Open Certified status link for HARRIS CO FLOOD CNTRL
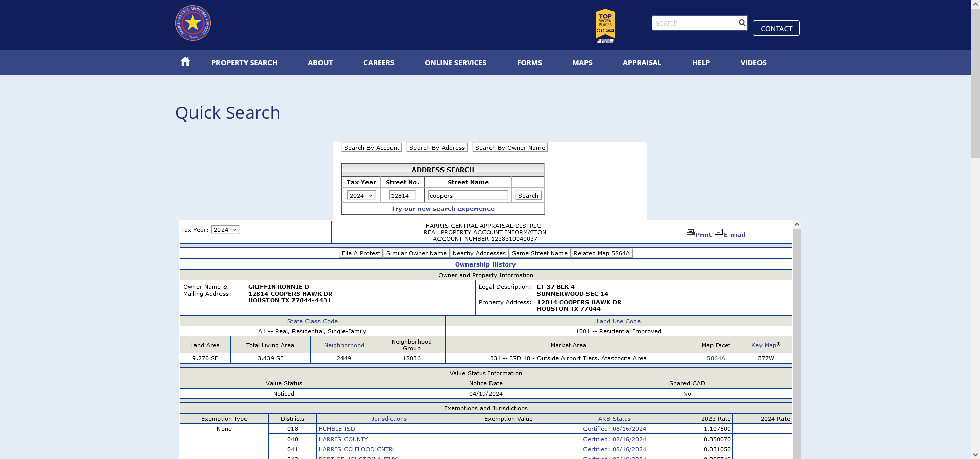Screen dimensions: 980x459 [x=615, y=449]
